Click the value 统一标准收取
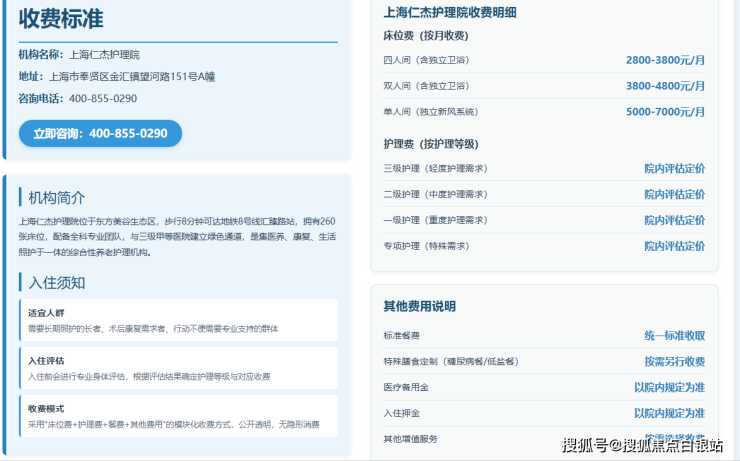Screen dimensions: 740x461 (675, 336)
